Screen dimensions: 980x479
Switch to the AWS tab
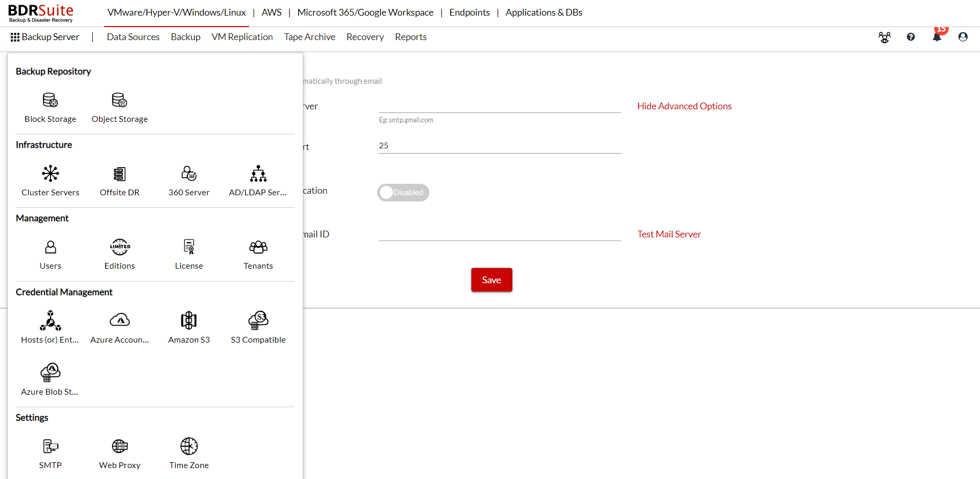click(271, 12)
